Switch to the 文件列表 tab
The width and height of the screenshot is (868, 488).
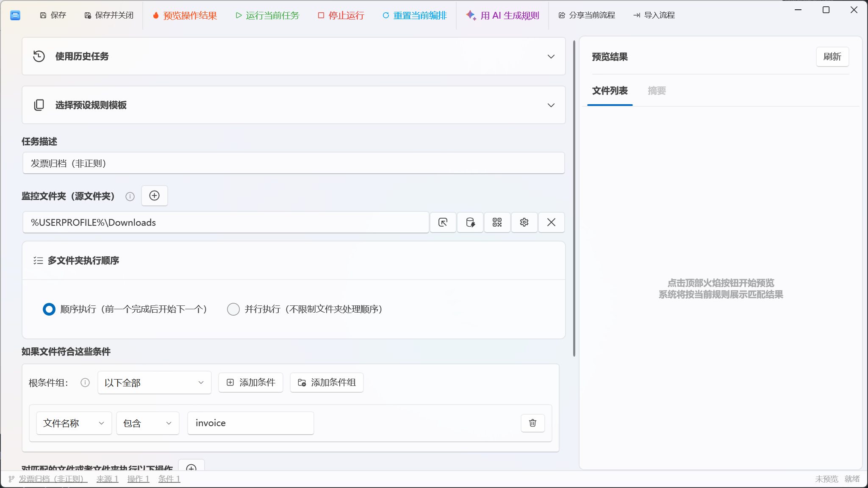click(610, 91)
